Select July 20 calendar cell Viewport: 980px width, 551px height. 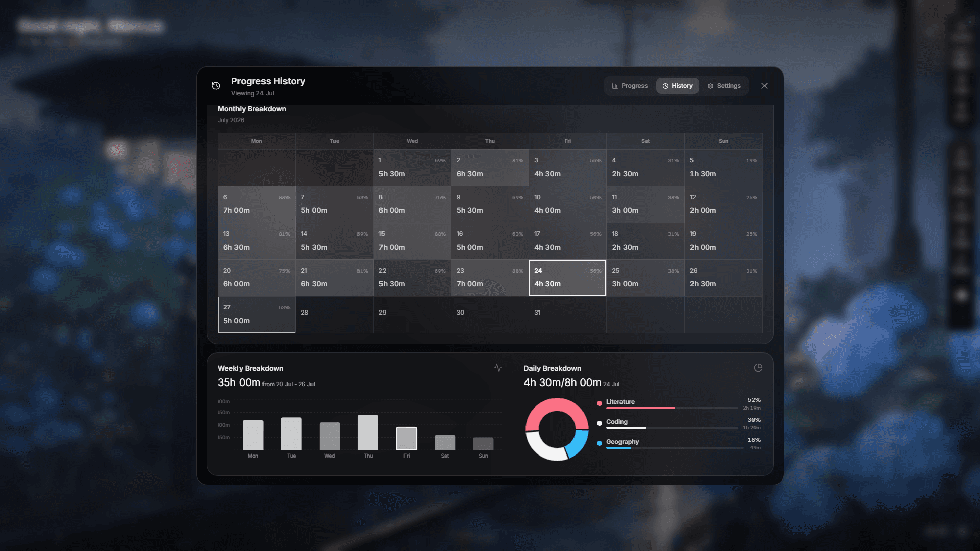[256, 278]
